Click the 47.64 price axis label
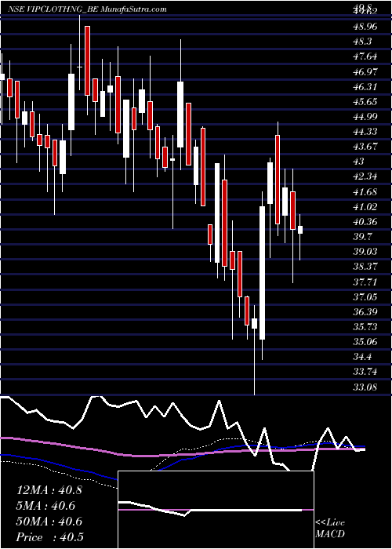Image resolution: width=392 pixels, height=549 pixels. pyautogui.click(x=365, y=56)
